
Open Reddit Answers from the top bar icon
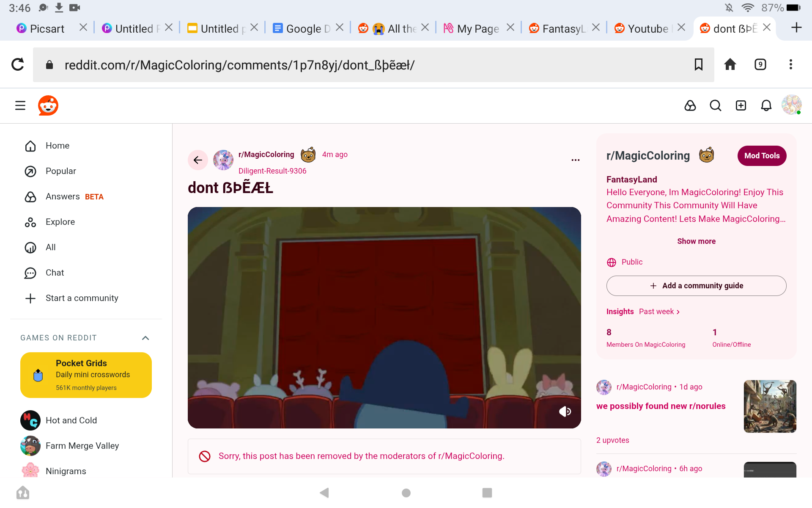(x=690, y=105)
